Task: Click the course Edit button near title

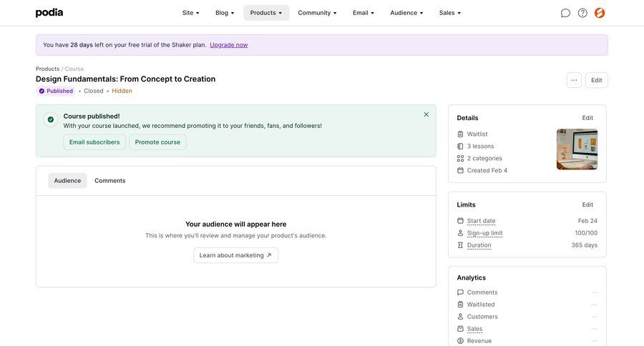Action: (596, 80)
